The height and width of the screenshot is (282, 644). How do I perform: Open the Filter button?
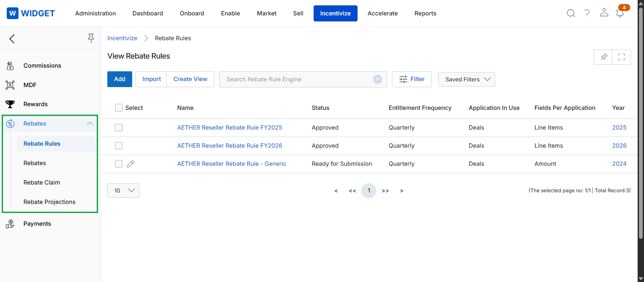tap(412, 79)
